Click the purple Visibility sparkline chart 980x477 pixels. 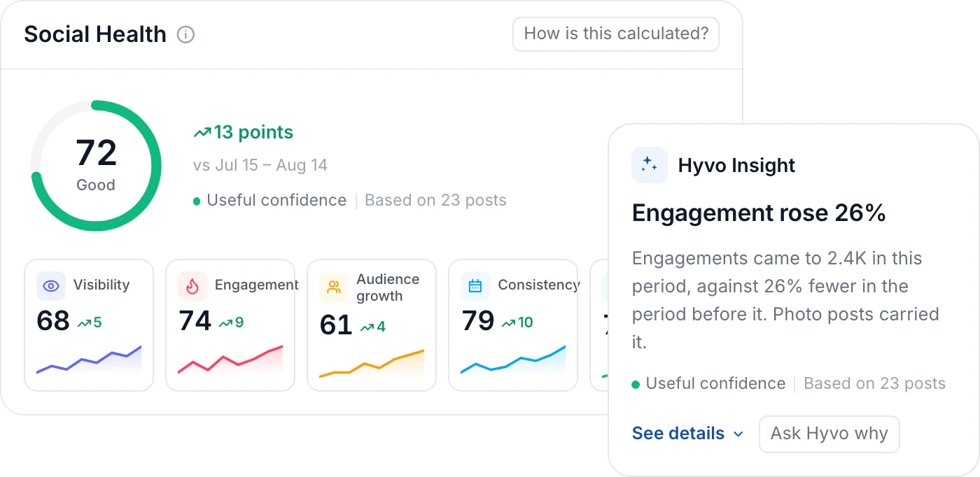(x=89, y=360)
